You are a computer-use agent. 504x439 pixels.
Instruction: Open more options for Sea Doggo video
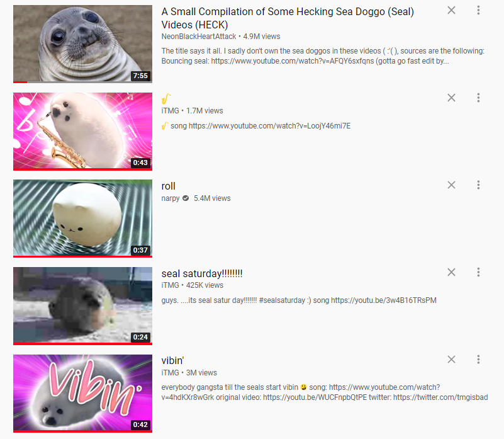pyautogui.click(x=478, y=10)
